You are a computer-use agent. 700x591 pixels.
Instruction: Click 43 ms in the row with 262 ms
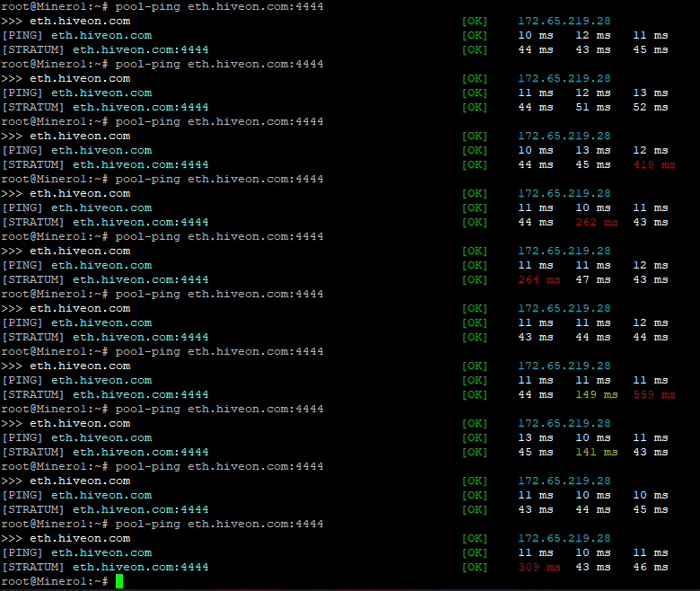coord(651,222)
